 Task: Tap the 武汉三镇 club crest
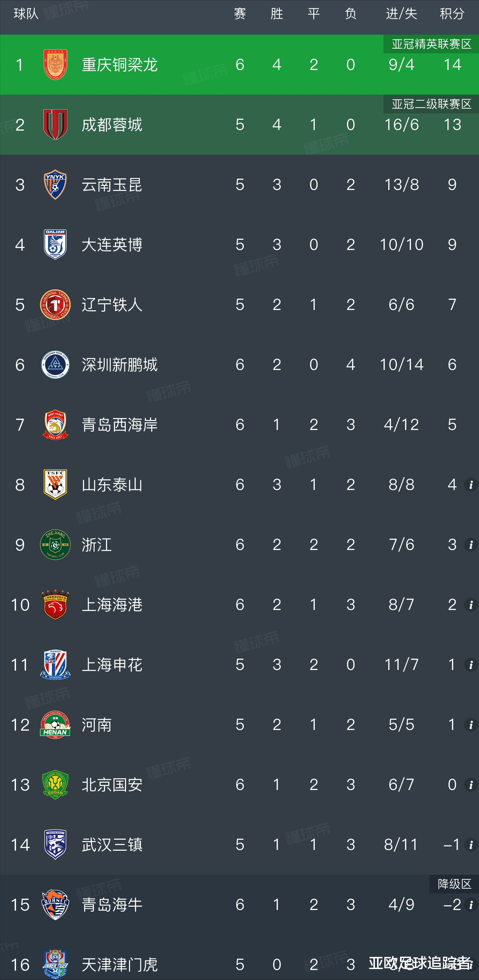point(55,845)
